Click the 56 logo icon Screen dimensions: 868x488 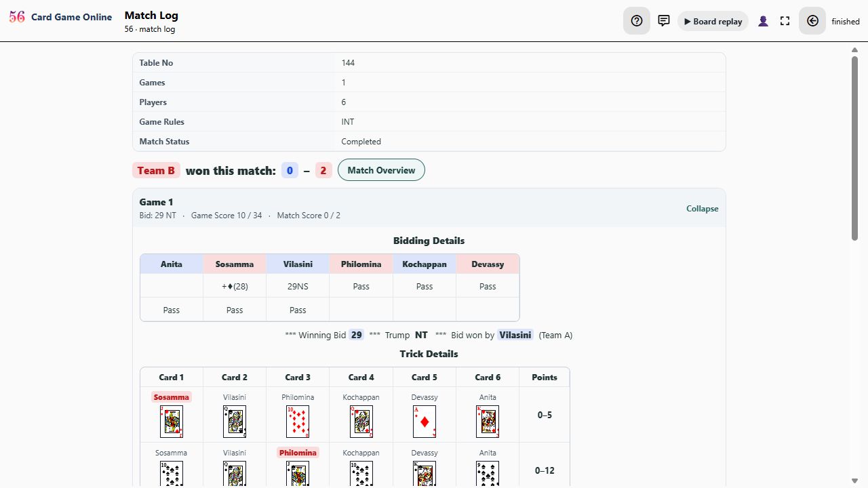17,17
